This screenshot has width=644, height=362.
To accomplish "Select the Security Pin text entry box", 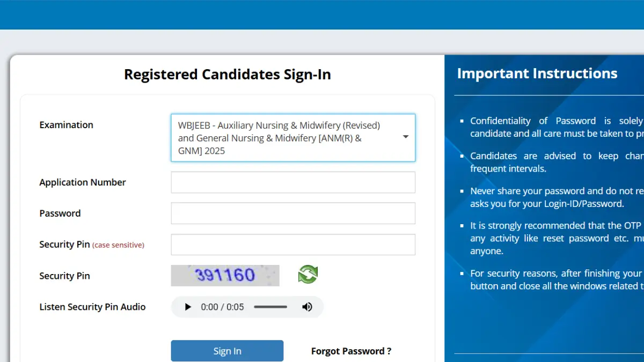I will click(293, 245).
